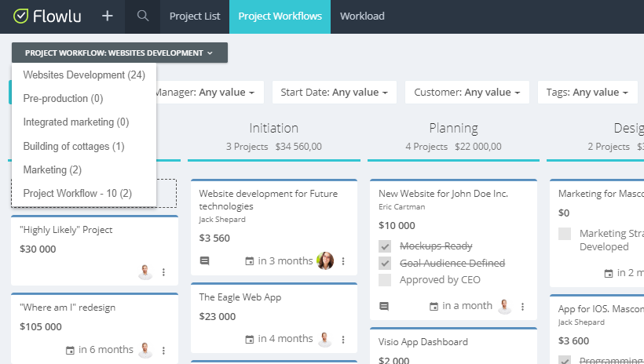The height and width of the screenshot is (364, 644).
Task: Click the plus add button in header
Action: tap(107, 16)
